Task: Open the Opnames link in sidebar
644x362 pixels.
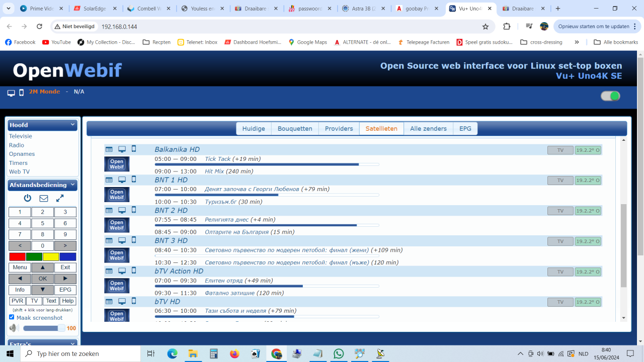Action: click(22, 154)
